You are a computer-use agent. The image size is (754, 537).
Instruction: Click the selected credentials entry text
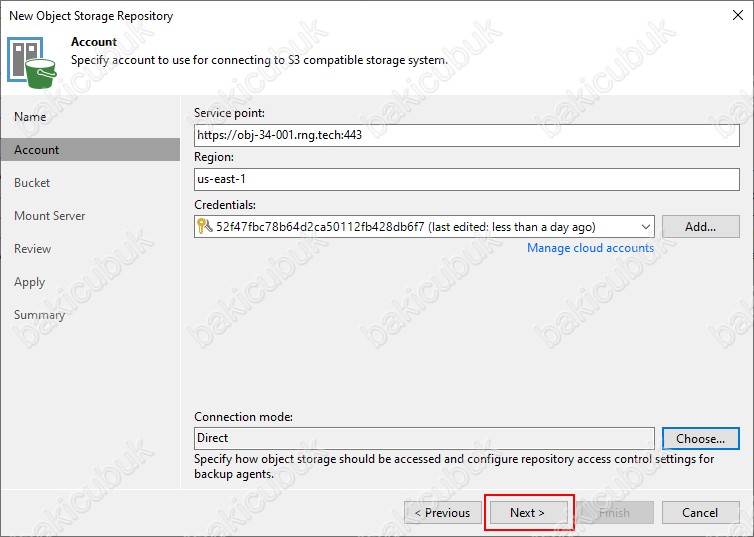point(405,226)
